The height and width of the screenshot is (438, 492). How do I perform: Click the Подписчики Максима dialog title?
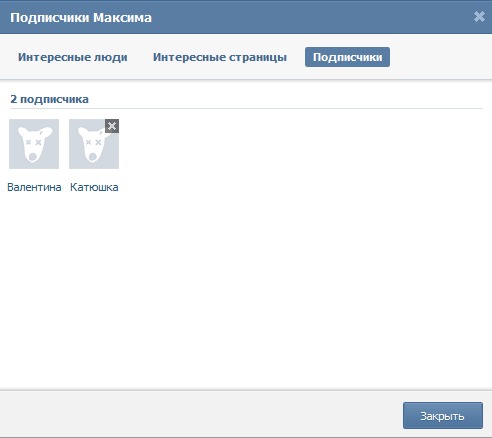(x=81, y=17)
